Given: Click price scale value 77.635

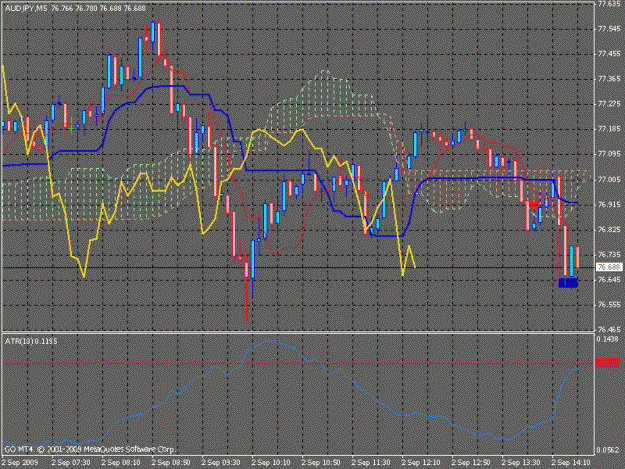Looking at the screenshot, I should 609,4.
